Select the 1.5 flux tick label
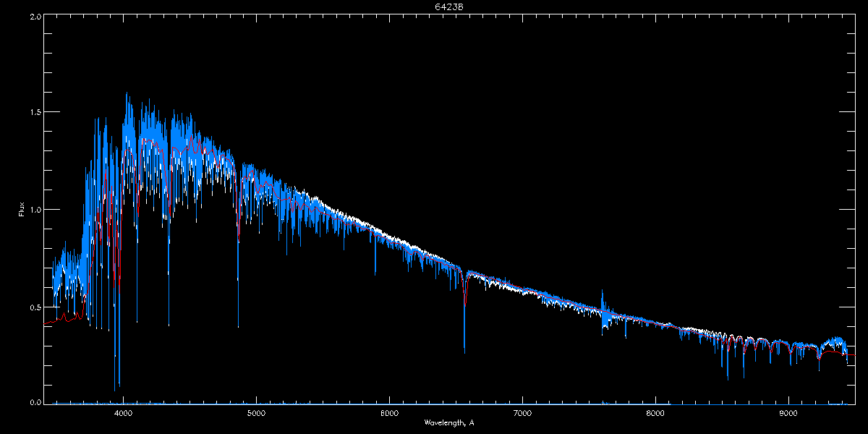868x434 pixels. click(x=34, y=113)
